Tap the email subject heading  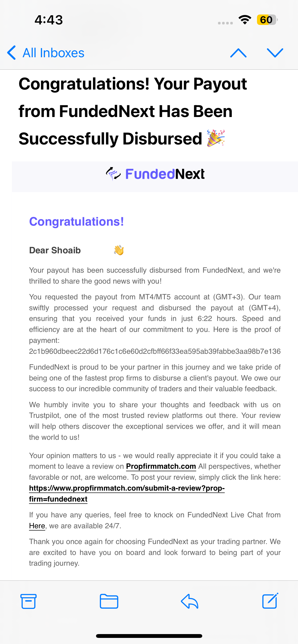pos(133,111)
